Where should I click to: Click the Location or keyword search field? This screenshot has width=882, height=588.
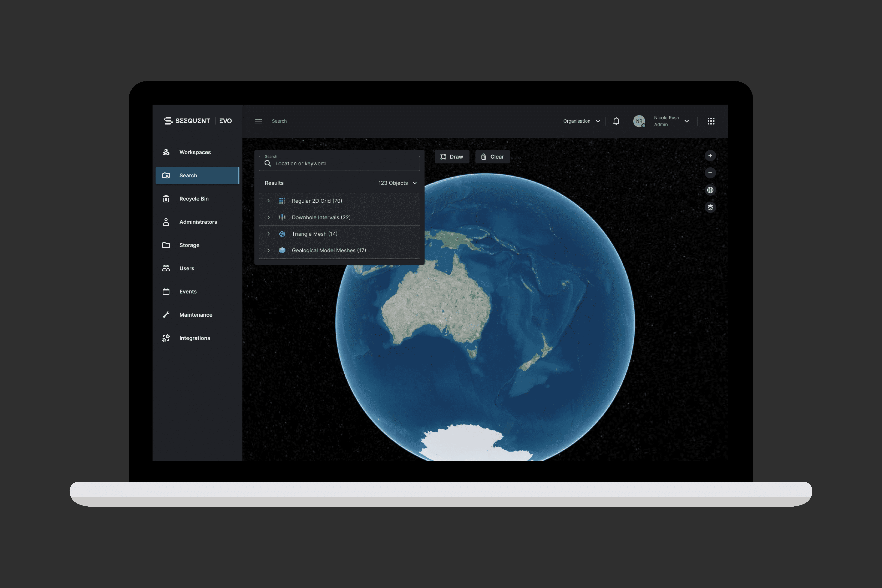pyautogui.click(x=339, y=163)
